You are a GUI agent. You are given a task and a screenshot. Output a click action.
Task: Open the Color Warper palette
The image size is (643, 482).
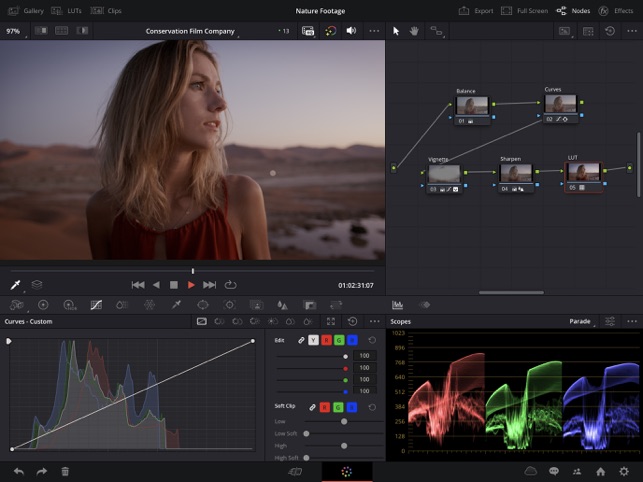pyautogui.click(x=149, y=305)
